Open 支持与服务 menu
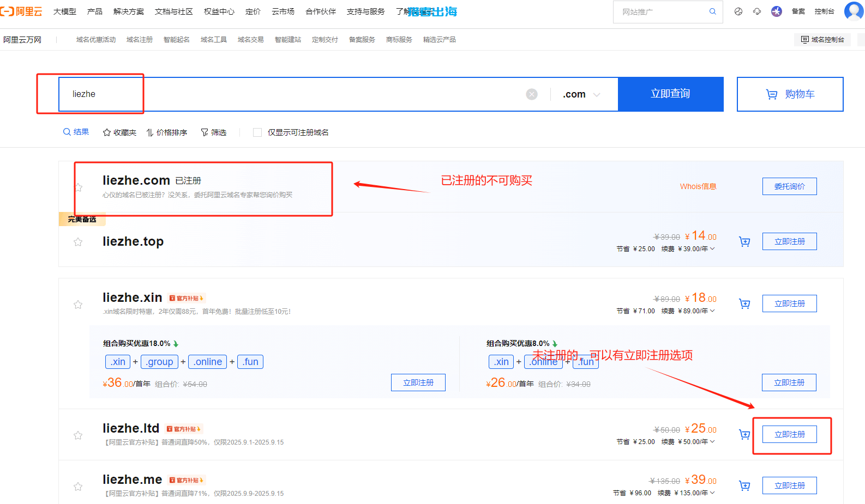The height and width of the screenshot is (504, 865). click(366, 11)
